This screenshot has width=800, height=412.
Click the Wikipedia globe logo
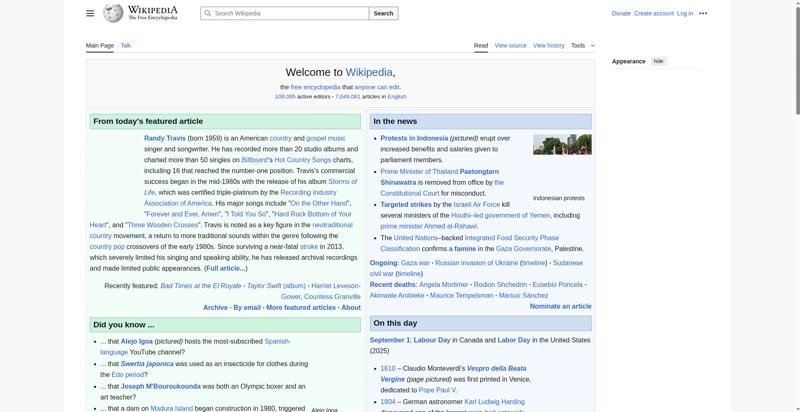(x=113, y=13)
